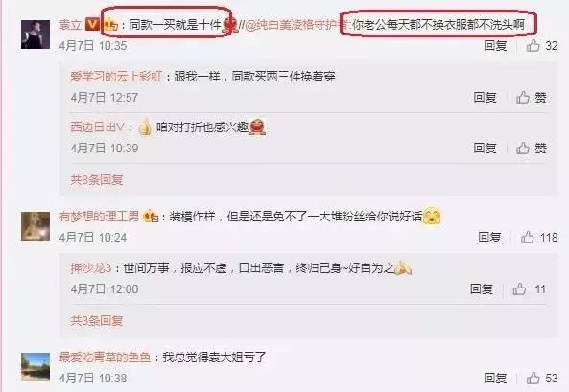Like 押沙龙3's reply with 11 likes

click(519, 289)
